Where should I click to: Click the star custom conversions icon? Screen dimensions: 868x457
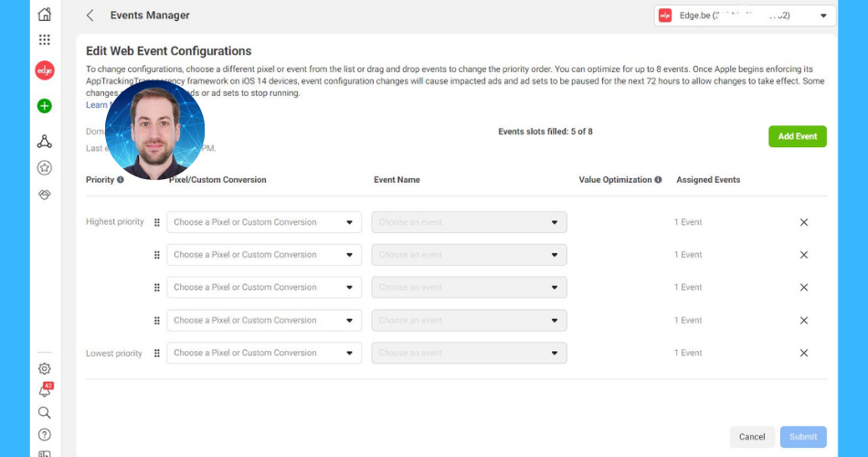(x=44, y=168)
